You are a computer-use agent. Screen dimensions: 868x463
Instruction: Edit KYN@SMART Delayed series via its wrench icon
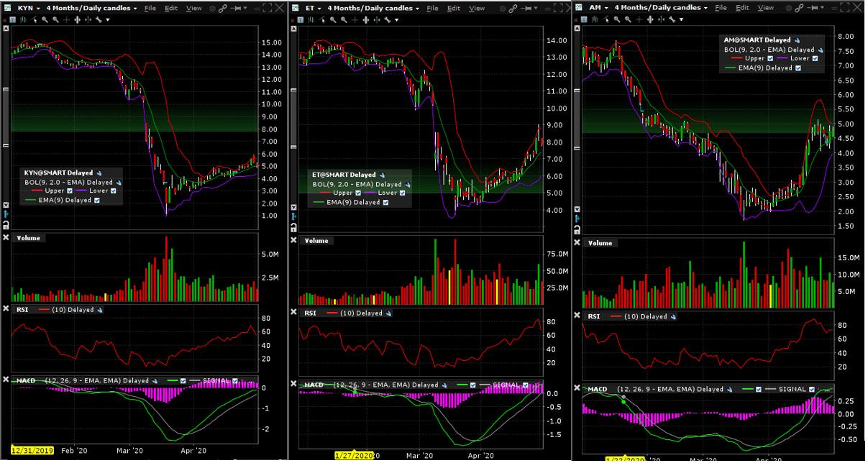[99, 173]
